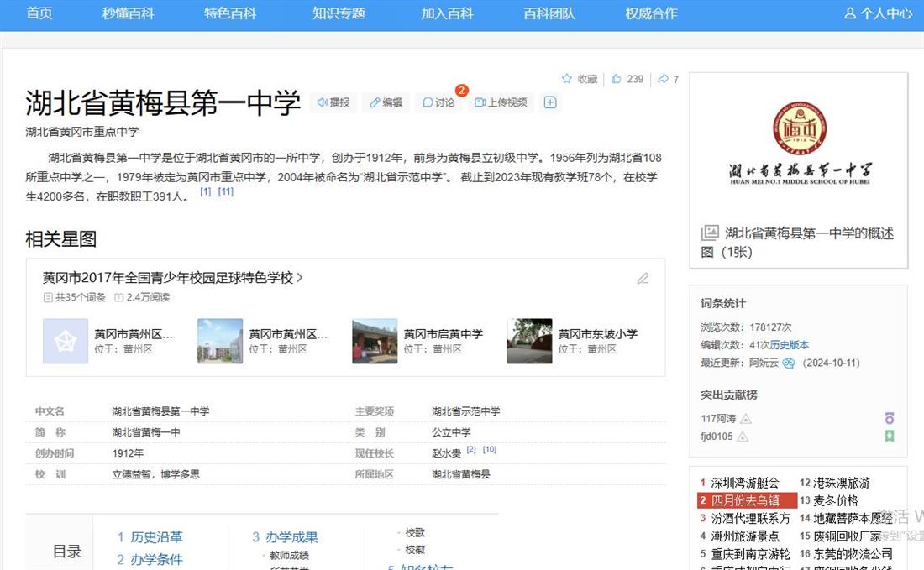The width and height of the screenshot is (924, 570).
Task: Click the 湖北省示范中学 award value
Action: tap(465, 411)
